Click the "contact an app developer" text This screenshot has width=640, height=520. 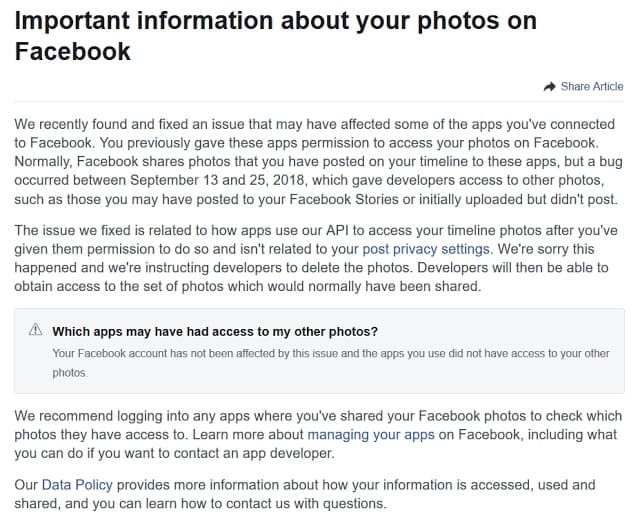pyautogui.click(x=248, y=454)
